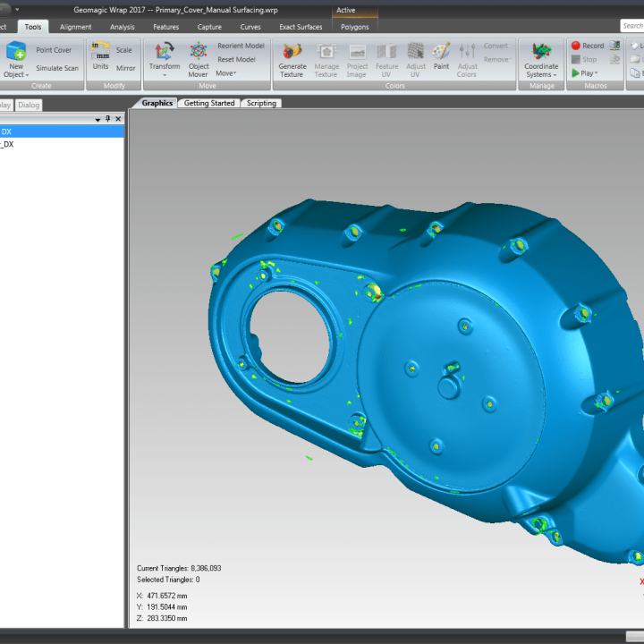Open the New Object tool
Image resolution: width=644 pixels, height=644 pixels.
click(16, 60)
